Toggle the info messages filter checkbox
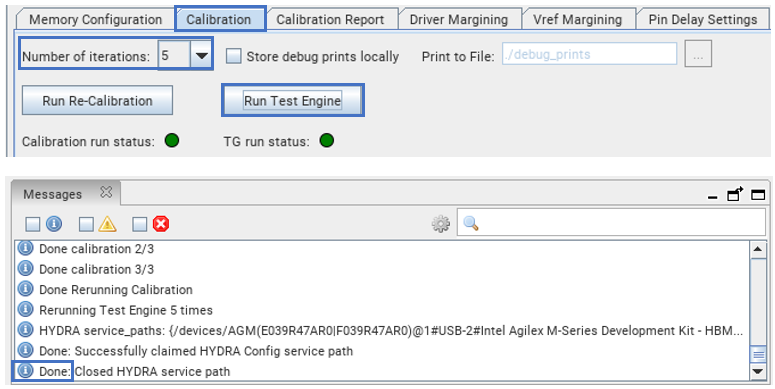Viewport: 775px width, 389px height. point(33,225)
